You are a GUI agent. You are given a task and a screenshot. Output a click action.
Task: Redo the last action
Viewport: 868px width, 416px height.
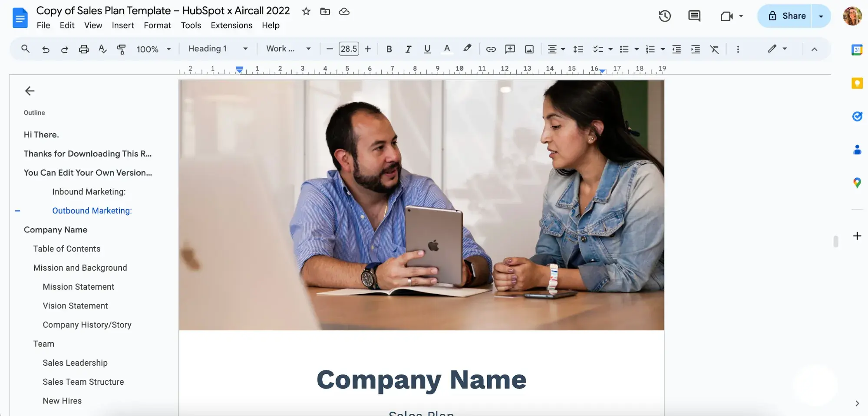pos(64,49)
